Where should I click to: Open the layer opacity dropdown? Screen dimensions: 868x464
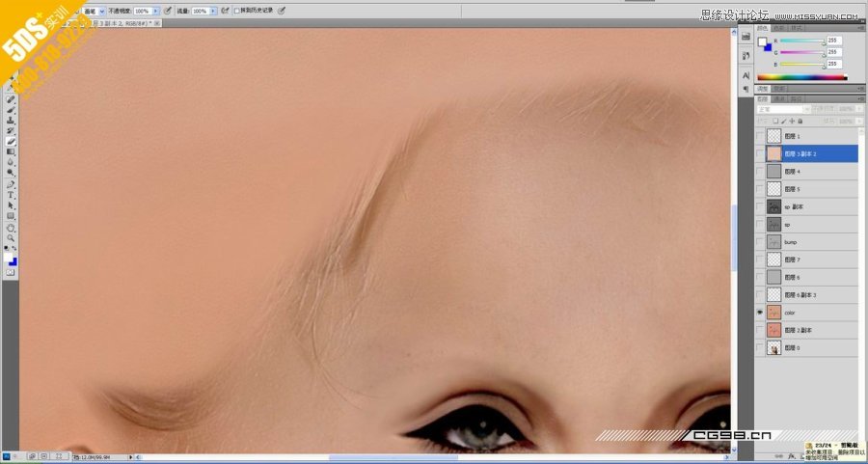click(859, 109)
